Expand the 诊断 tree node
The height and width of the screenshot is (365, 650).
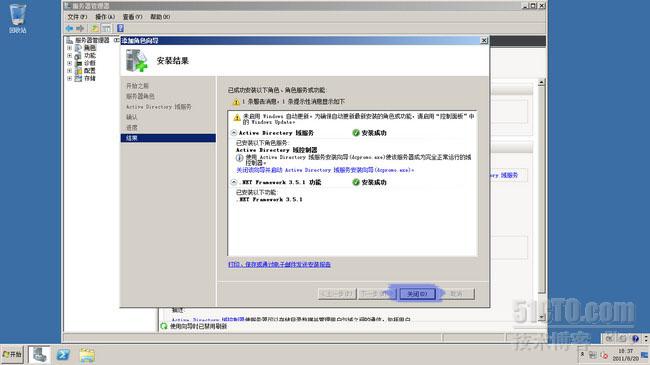click(x=70, y=63)
